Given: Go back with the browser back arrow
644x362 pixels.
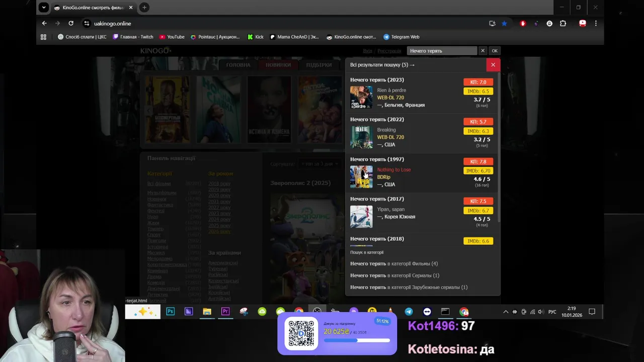Looking at the screenshot, I should click(44, 23).
